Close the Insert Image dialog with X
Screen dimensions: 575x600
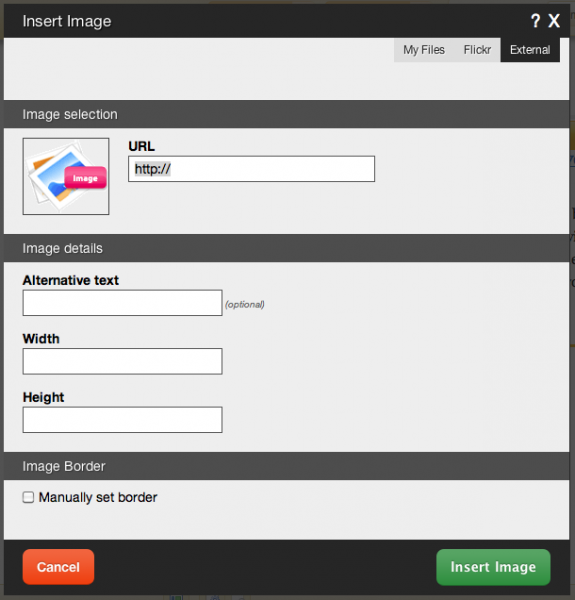[554, 21]
